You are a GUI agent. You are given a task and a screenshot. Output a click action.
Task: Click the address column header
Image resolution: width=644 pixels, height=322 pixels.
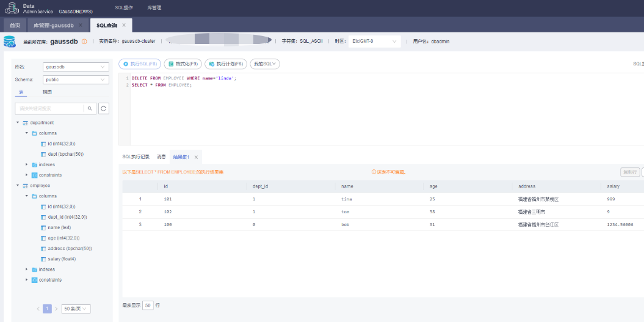[527, 186]
